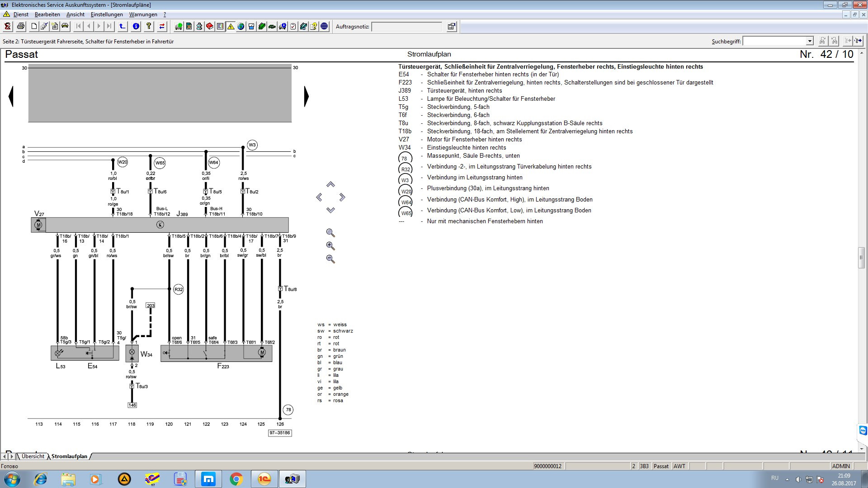
Task: Select the Stromlaufplan tab
Action: [69, 456]
